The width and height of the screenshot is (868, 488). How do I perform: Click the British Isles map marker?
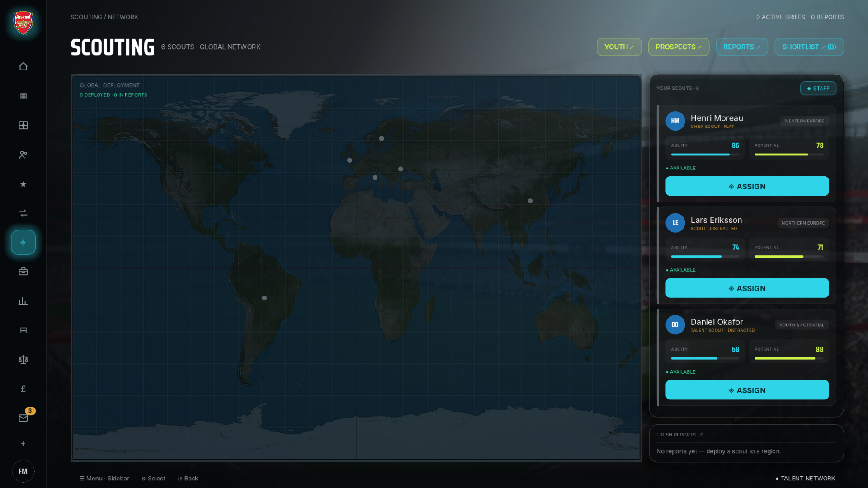349,160
